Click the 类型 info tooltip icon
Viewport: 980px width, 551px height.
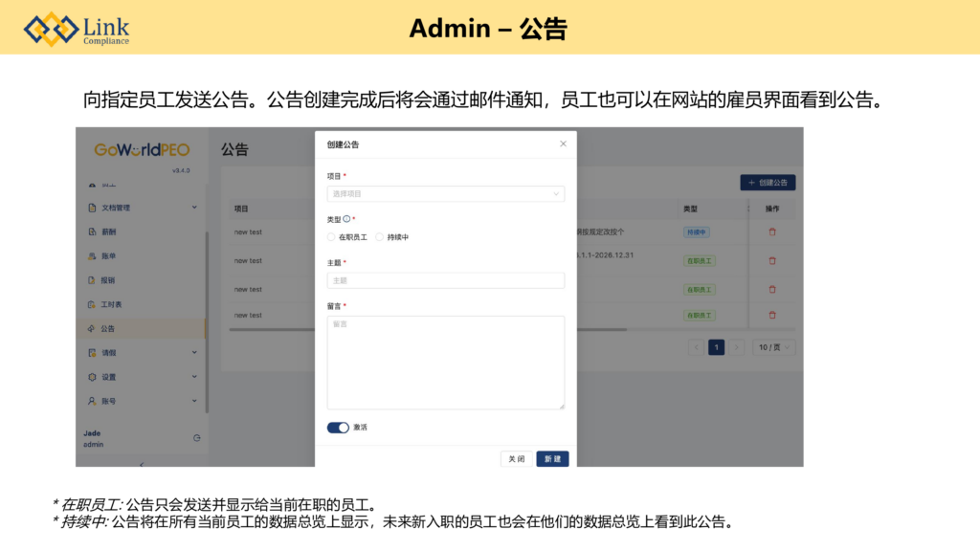[346, 219]
